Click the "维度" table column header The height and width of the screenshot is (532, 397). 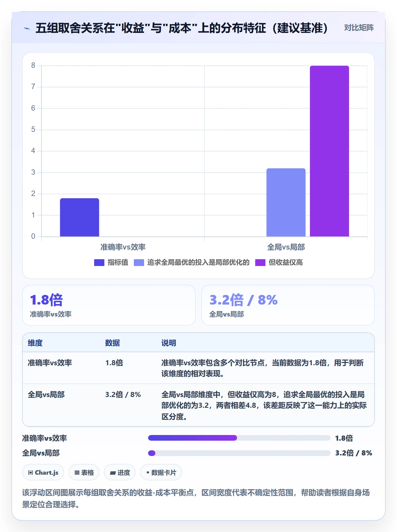[35, 343]
